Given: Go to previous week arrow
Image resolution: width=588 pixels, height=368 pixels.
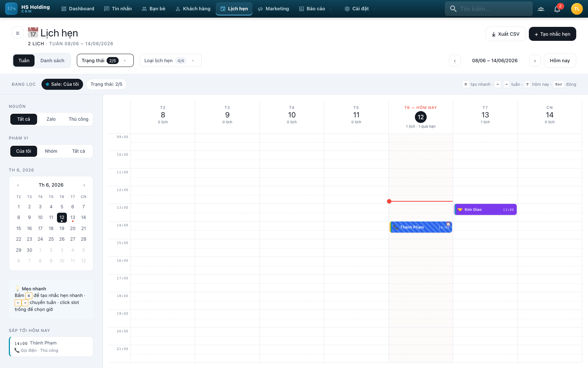Looking at the screenshot, I should point(455,61).
